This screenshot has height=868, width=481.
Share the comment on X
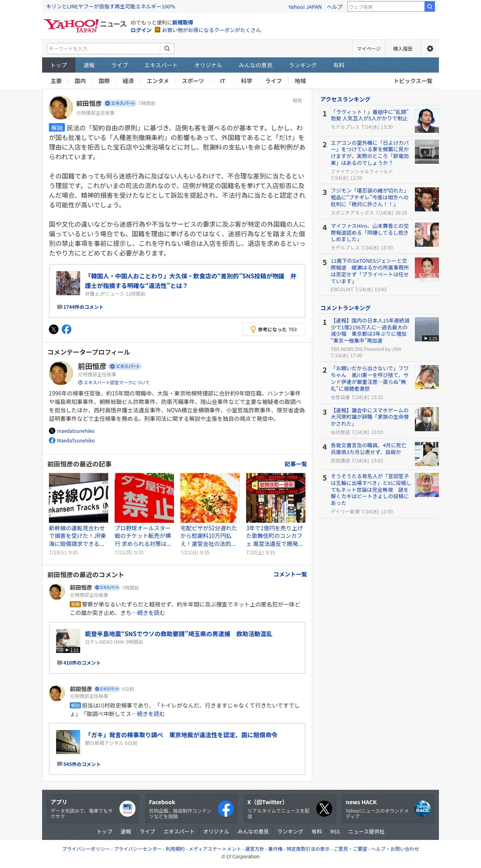point(54,329)
